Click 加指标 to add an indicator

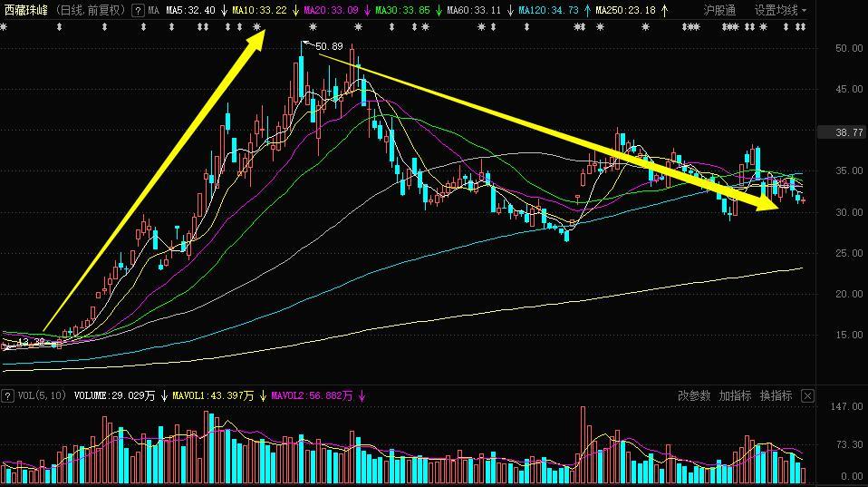click(x=735, y=395)
